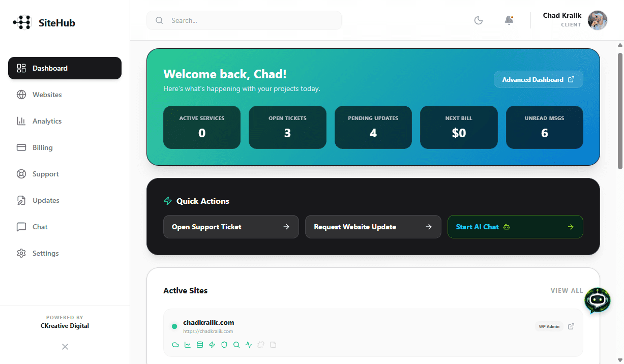Click the line chart icon under chadkralik.com
624x364 pixels.
coord(188,345)
